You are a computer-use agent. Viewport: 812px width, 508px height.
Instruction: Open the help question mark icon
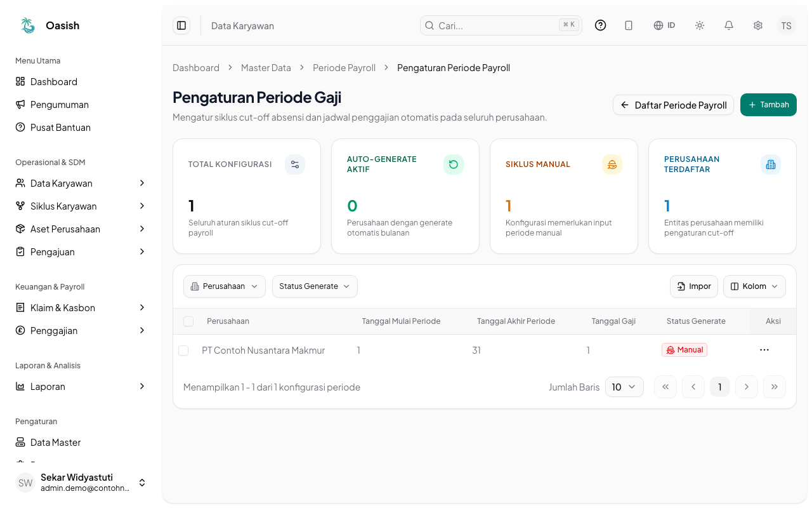(600, 25)
